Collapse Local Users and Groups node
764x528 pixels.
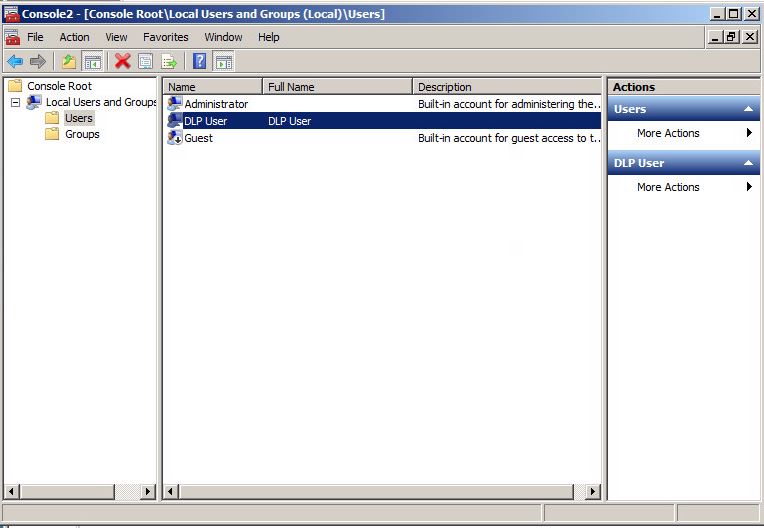[x=16, y=102]
